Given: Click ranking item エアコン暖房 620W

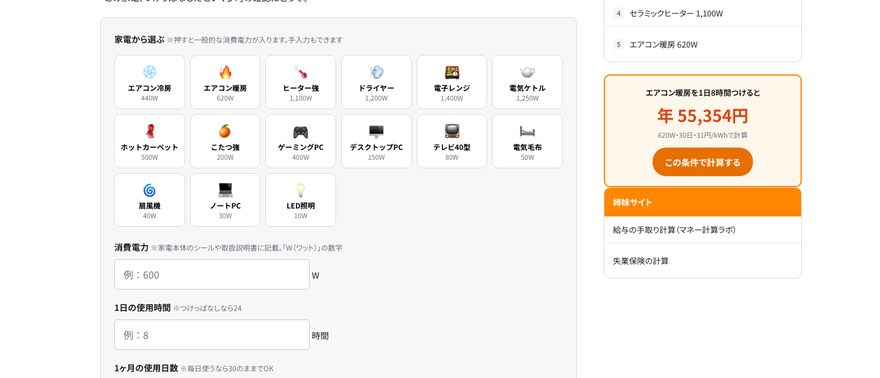Looking at the screenshot, I should point(703,44).
